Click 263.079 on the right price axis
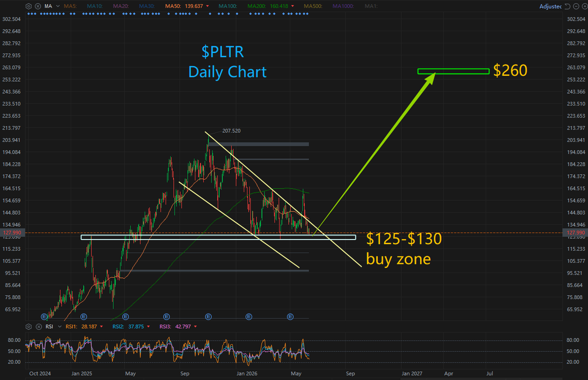This screenshot has height=380, width=588. tap(576, 68)
